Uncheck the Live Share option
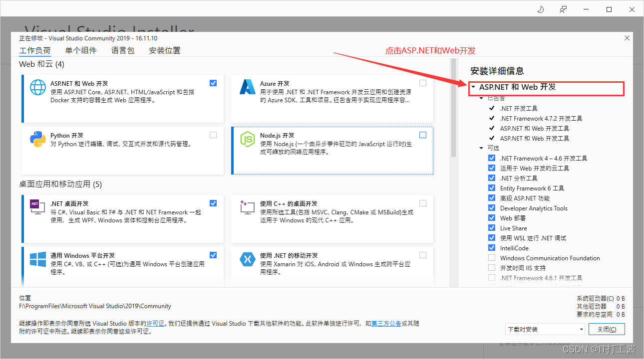 coord(492,228)
